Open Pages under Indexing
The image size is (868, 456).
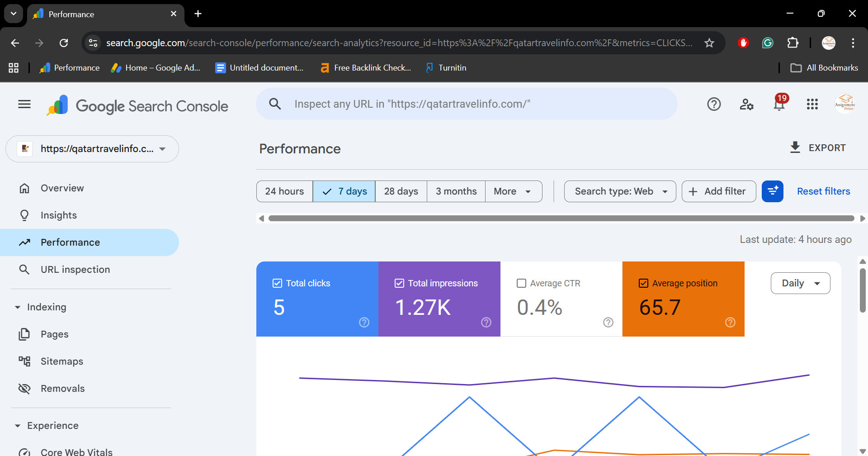click(x=90, y=334)
